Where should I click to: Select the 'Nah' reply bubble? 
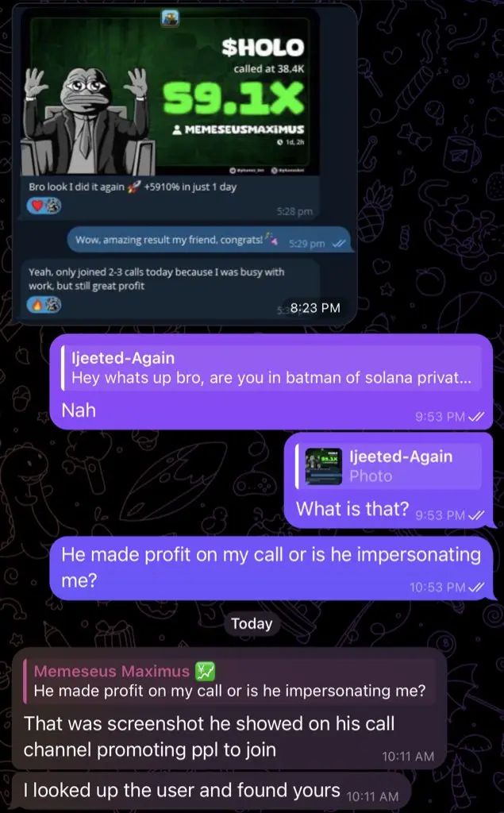271,382
